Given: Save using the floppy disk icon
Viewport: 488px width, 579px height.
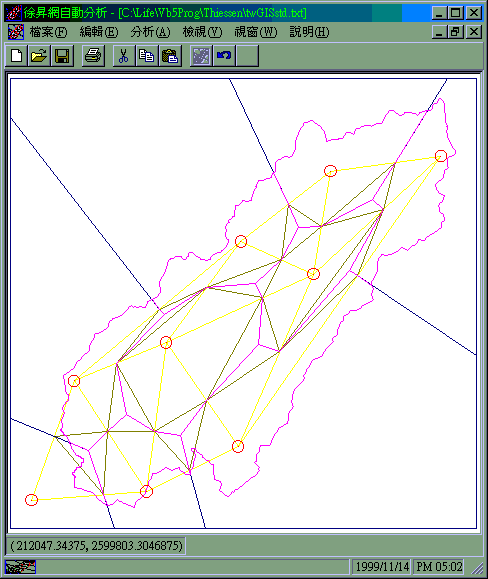Looking at the screenshot, I should coord(62,56).
